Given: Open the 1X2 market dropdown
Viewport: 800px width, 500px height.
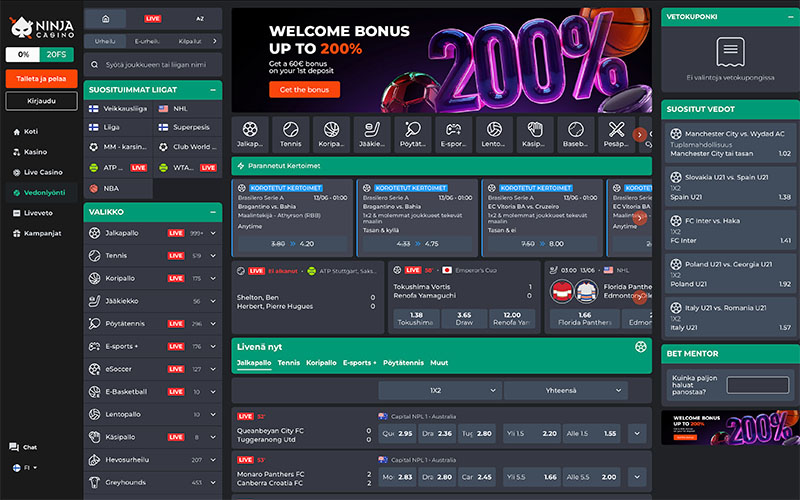Looking at the screenshot, I should point(440,390).
